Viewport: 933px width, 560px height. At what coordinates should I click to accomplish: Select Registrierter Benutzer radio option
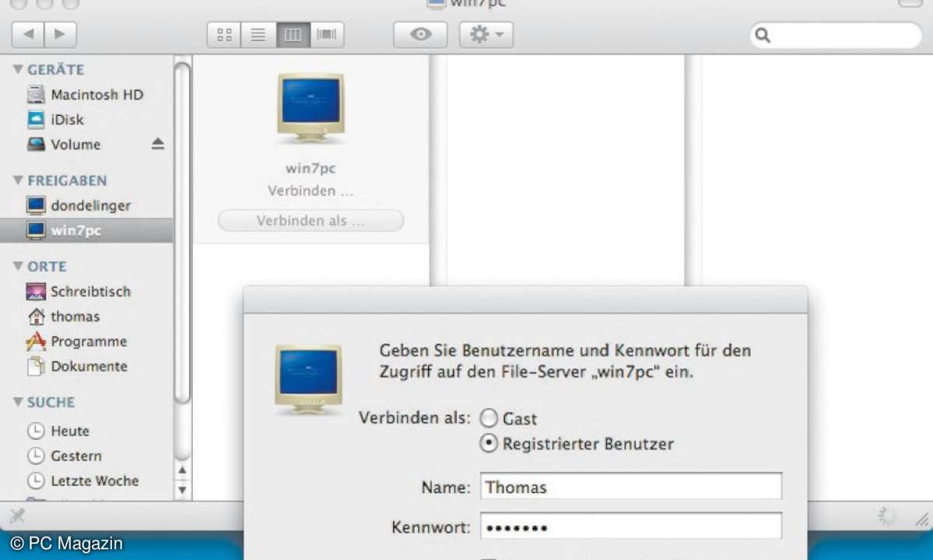(x=489, y=443)
